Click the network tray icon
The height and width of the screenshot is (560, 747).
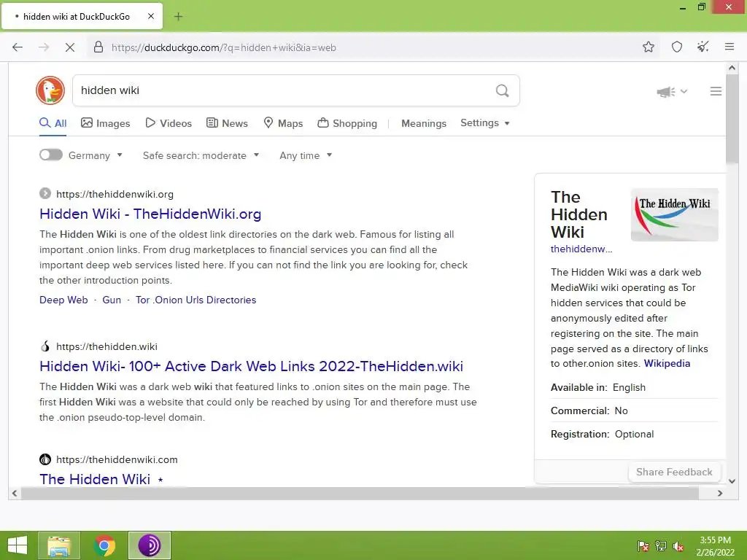[x=661, y=546]
